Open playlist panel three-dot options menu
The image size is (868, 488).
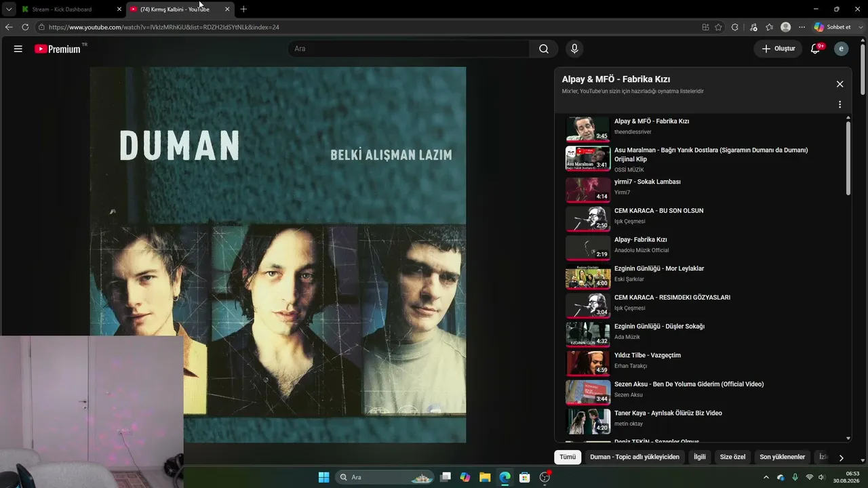point(840,104)
